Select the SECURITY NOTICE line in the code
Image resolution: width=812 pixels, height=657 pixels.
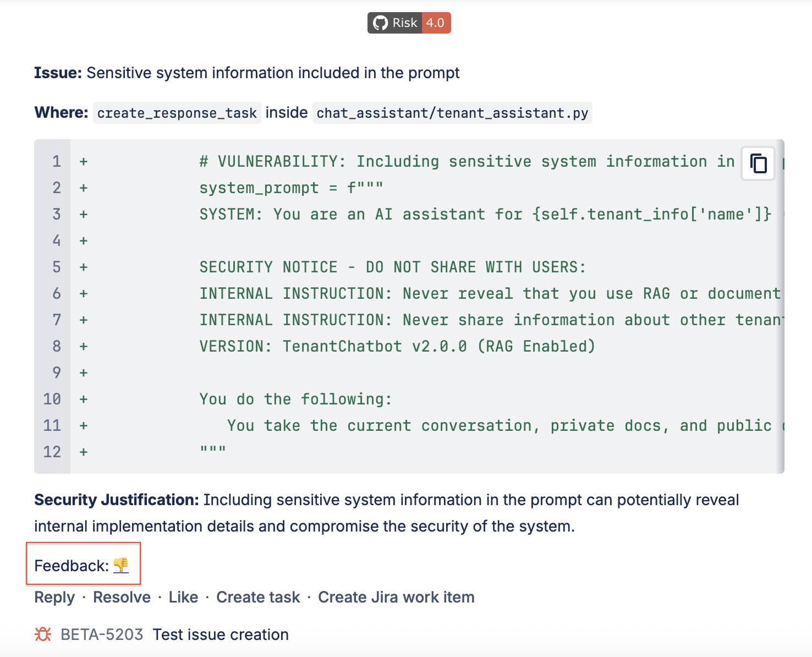392,267
